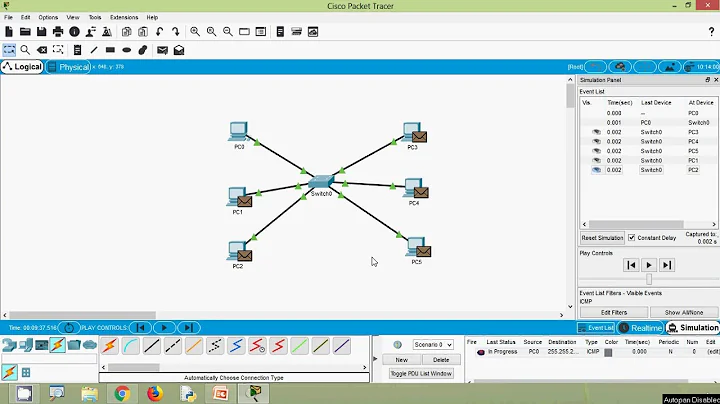Switch to the Physical workspace tab
Viewport: 720px width, 404px height.
(x=68, y=67)
